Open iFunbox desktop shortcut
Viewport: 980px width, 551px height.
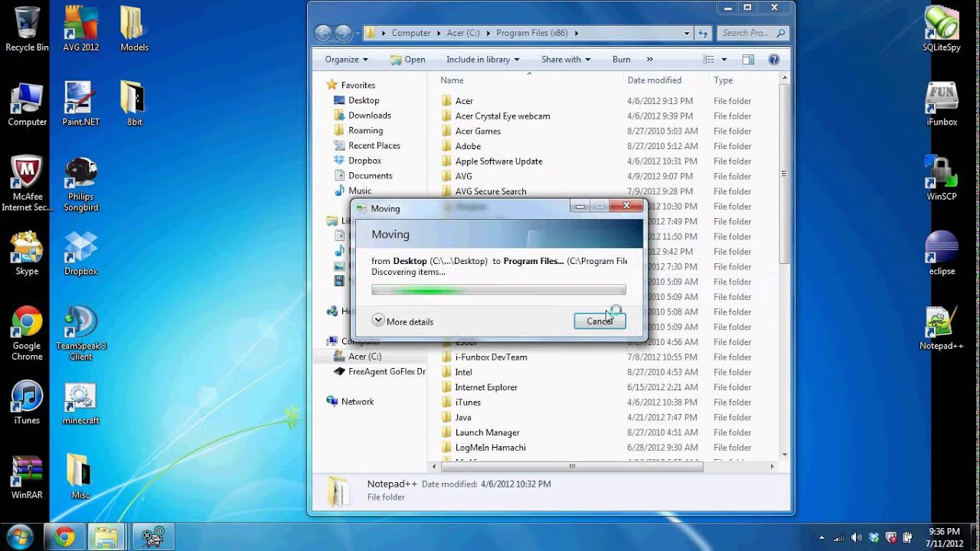(942, 104)
